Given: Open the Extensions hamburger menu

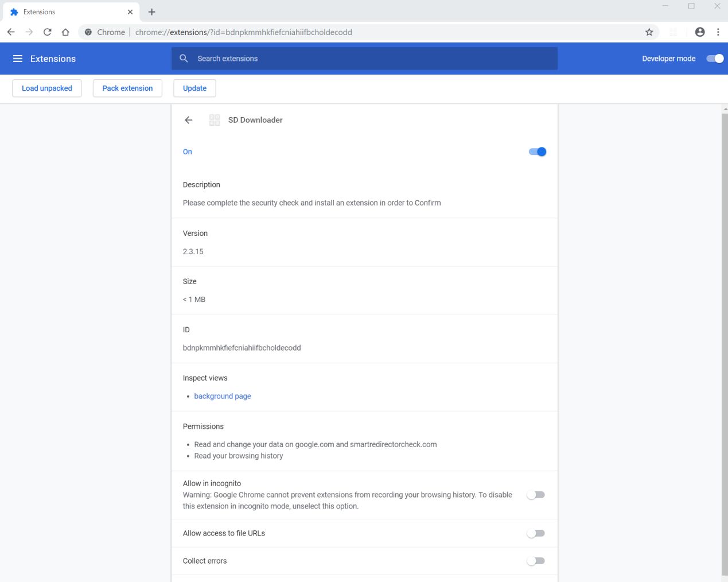Looking at the screenshot, I should 18,59.
